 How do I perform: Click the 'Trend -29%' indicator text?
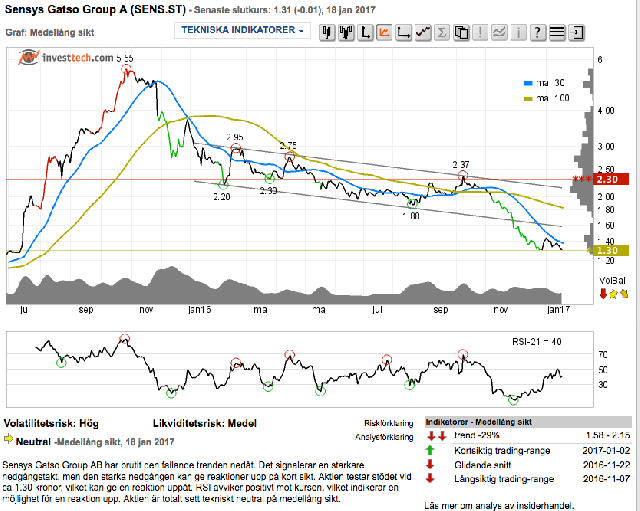coord(477,435)
